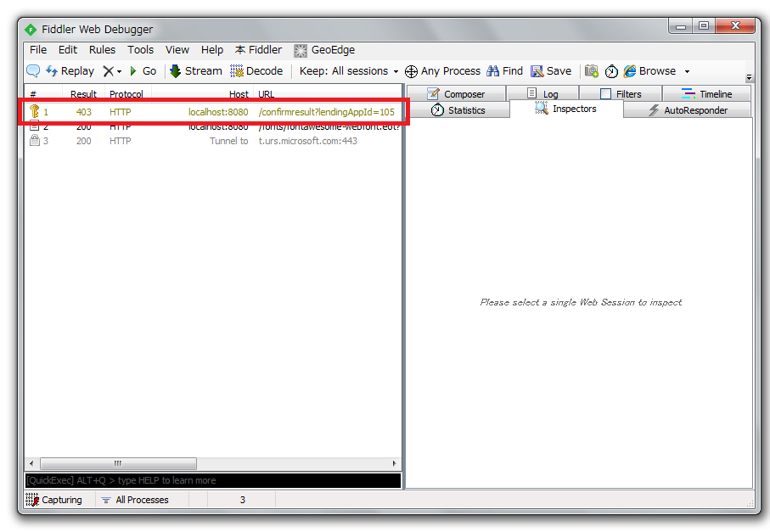The width and height of the screenshot is (770, 532).
Task: Open the View menu
Action: pos(177,49)
